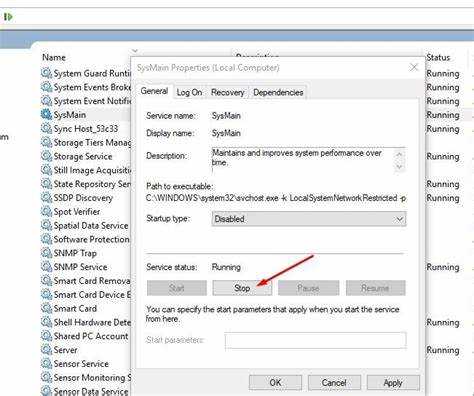Confirm the dialog with OK
Image resolution: width=474 pixels, height=396 pixels.
[275, 382]
